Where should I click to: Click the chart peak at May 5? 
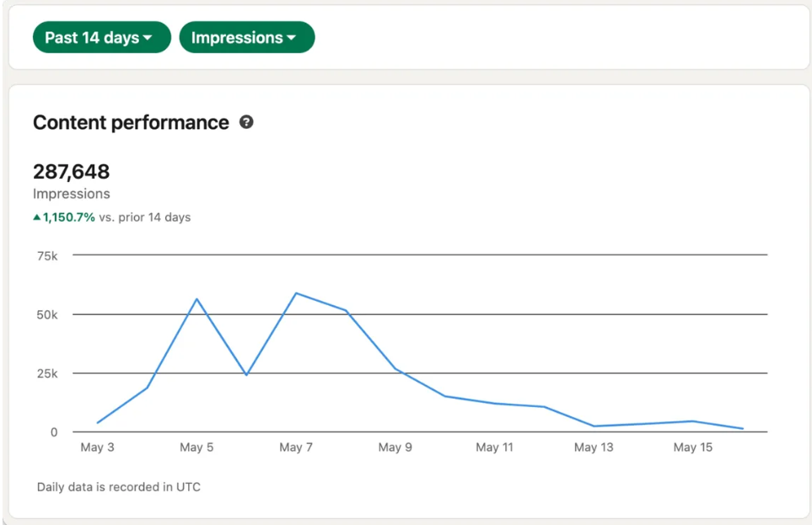(x=196, y=299)
